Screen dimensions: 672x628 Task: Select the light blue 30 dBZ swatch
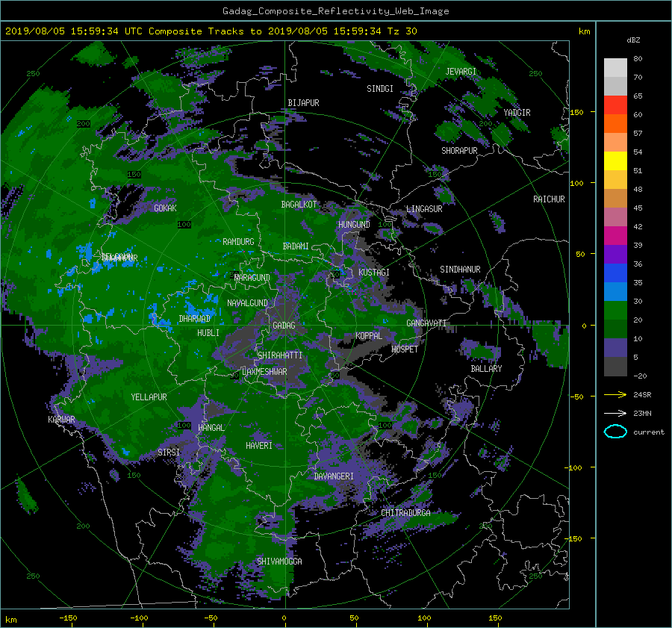click(615, 292)
